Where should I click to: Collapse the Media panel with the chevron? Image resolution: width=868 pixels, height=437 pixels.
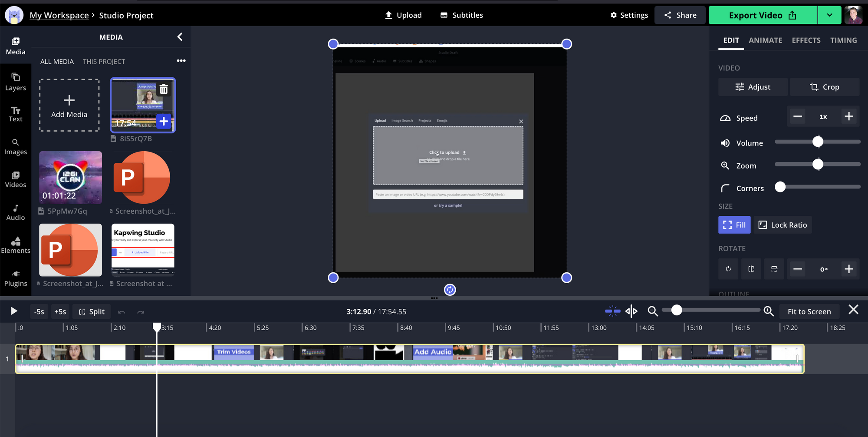click(180, 37)
